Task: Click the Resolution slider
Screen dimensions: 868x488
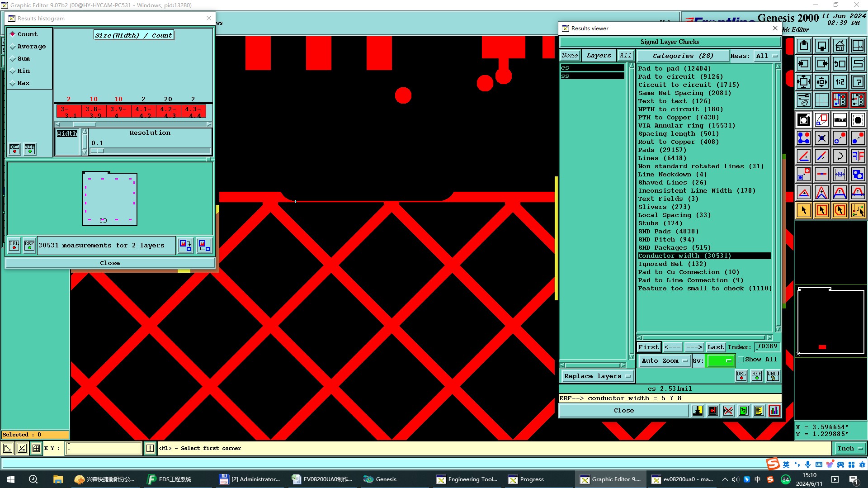Action: pos(150,151)
